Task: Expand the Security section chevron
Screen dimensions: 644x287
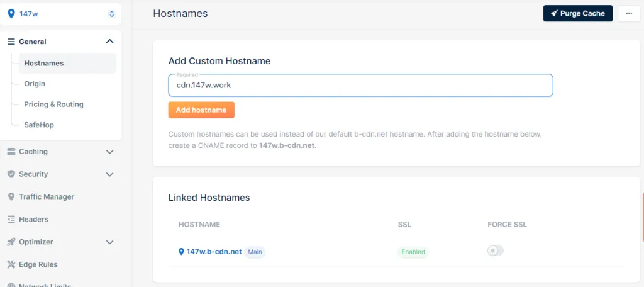Action: 110,174
